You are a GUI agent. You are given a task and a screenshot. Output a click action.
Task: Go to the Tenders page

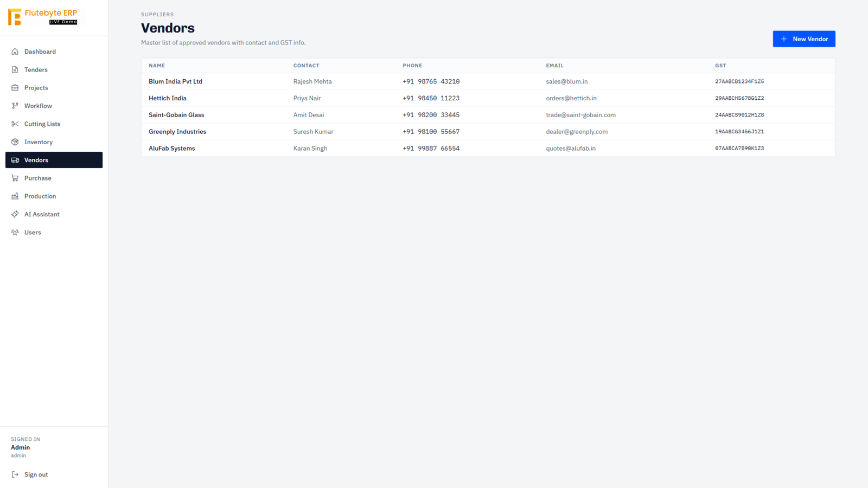pos(54,69)
